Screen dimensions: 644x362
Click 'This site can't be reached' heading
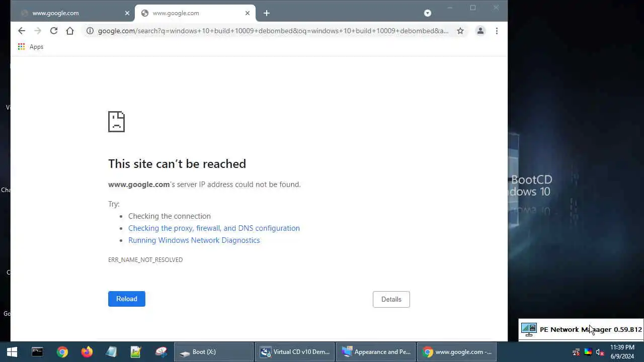(x=177, y=163)
